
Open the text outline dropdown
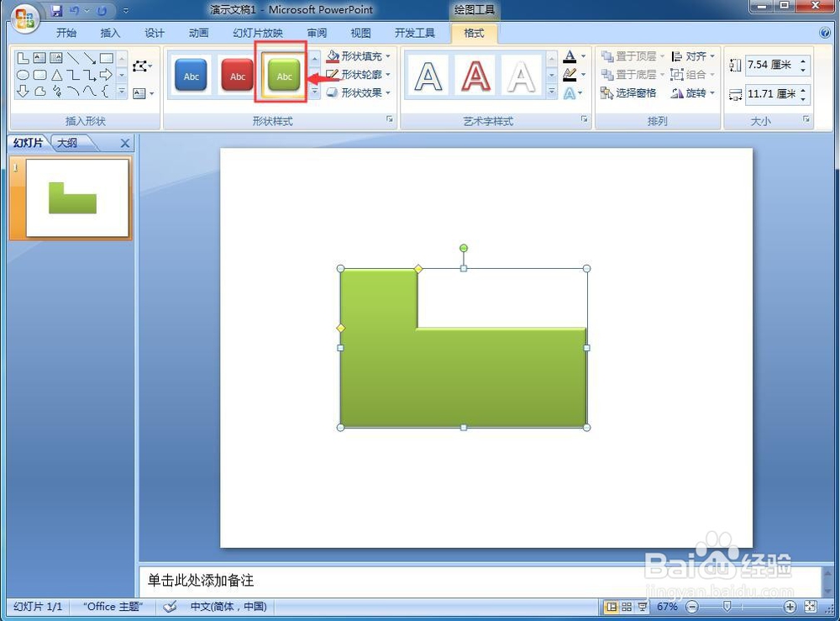pyautogui.click(x=584, y=75)
